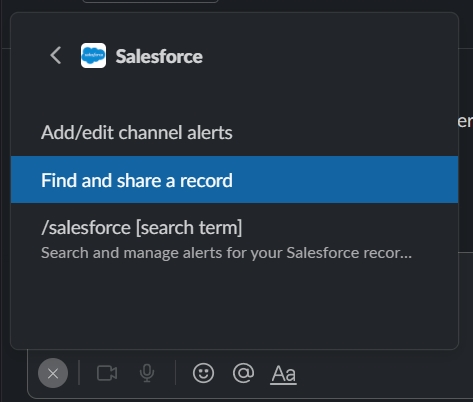
Task: Choose Find and share a record
Action: pos(234,180)
